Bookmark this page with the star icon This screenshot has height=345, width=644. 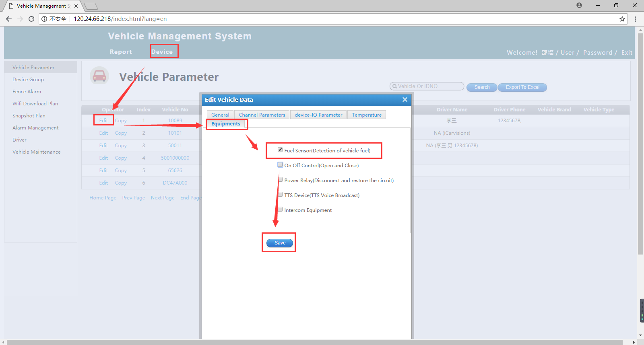tap(622, 19)
